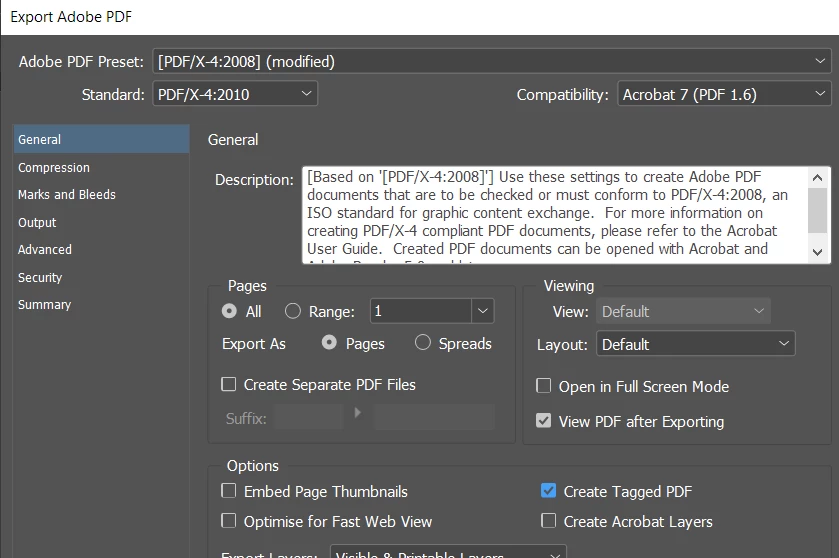
Task: Switch to the Compression category
Action: tap(102, 167)
